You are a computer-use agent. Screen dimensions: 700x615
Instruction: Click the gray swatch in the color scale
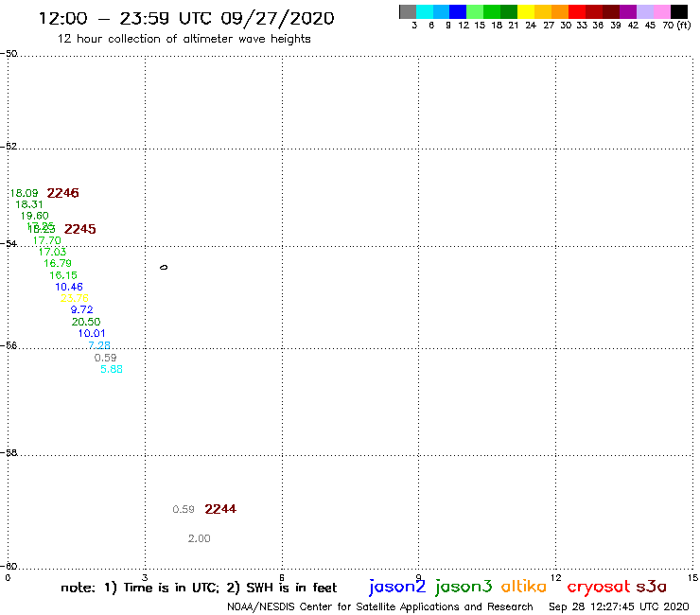[408, 11]
